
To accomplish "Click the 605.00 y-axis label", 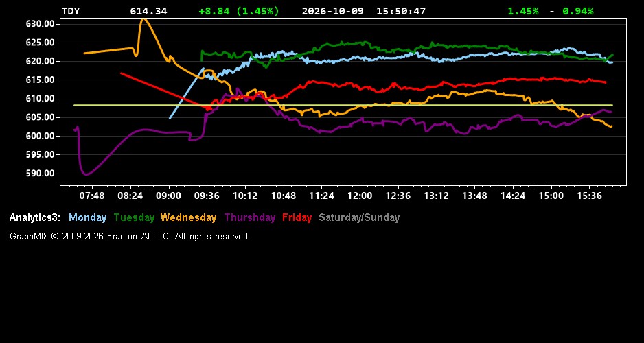I will tap(41, 117).
